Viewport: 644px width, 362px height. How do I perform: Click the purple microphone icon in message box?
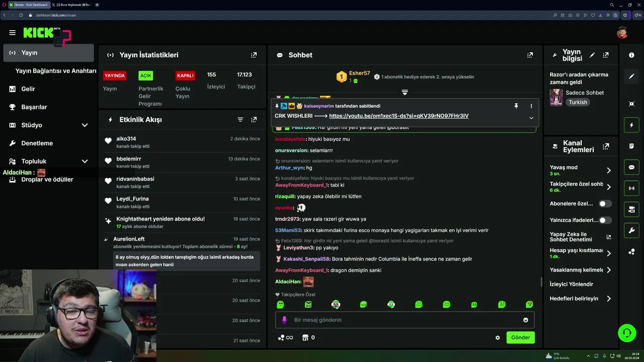(284, 320)
